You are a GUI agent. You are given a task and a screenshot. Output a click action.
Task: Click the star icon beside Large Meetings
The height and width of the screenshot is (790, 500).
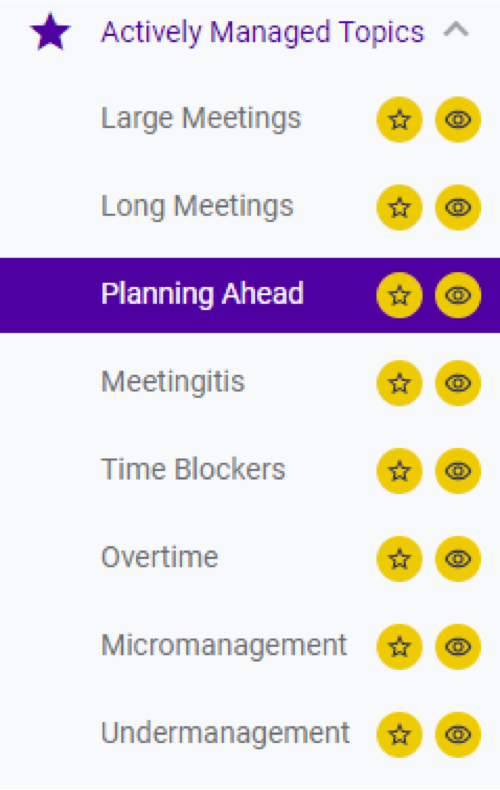pos(399,119)
